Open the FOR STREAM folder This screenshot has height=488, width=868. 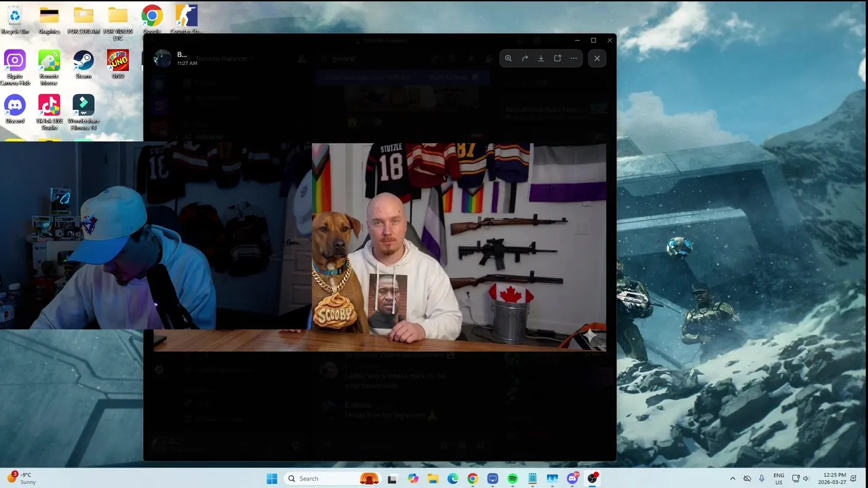pyautogui.click(x=83, y=20)
